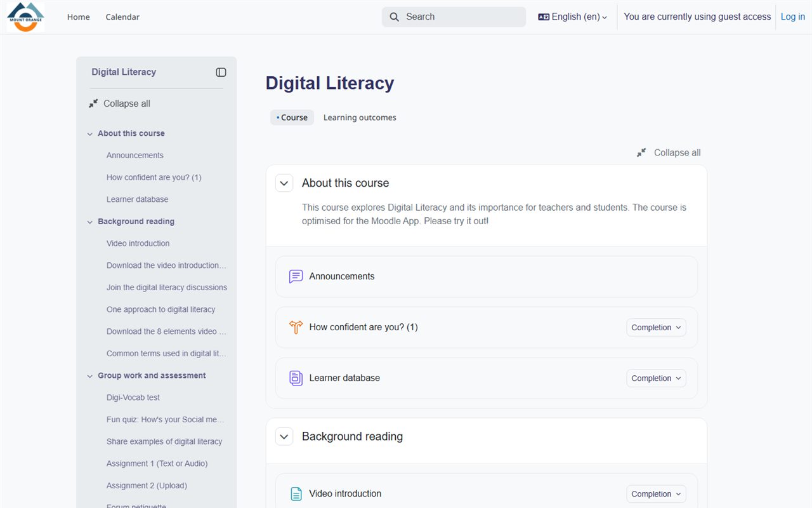Click the sidebar Collapse all arrows icon
Viewport: 812px width, 508px height.
[93, 104]
